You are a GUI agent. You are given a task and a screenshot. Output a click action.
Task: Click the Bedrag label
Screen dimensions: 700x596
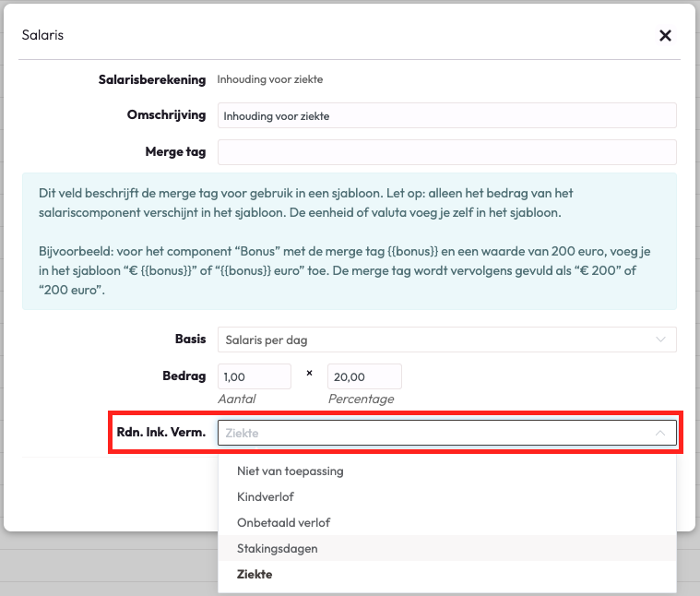tap(184, 375)
